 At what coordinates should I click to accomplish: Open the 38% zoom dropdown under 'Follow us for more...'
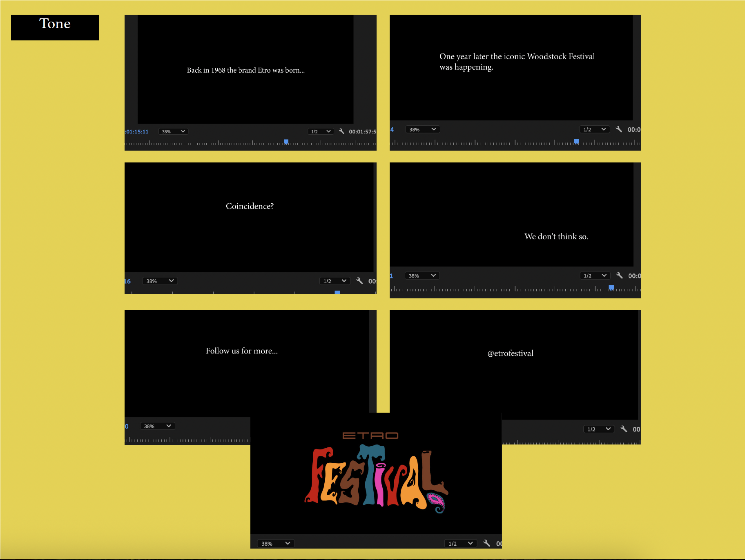tap(157, 426)
